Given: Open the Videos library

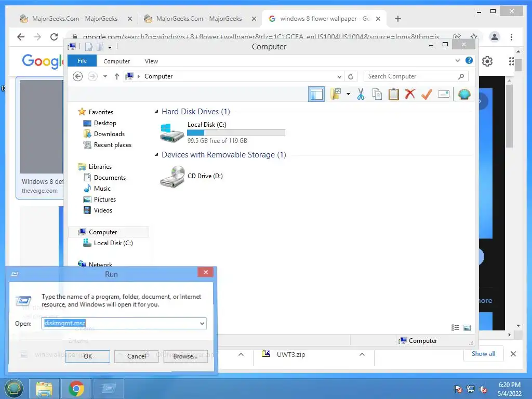Looking at the screenshot, I should (103, 210).
